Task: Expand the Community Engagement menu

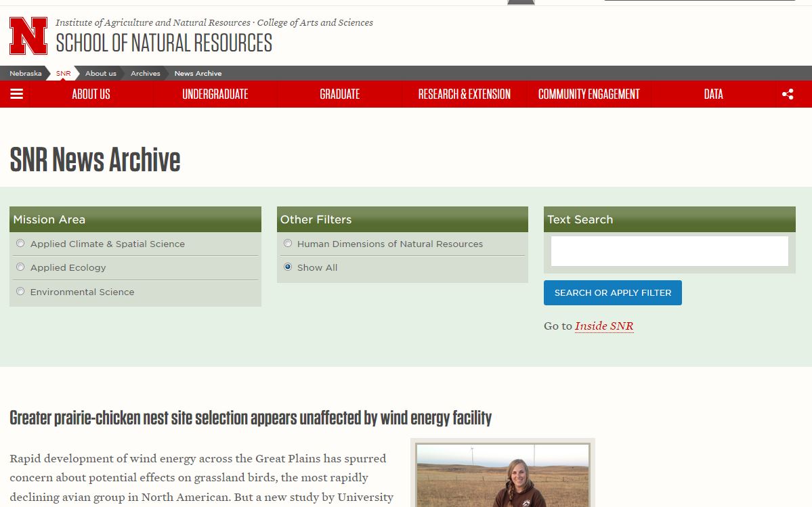Action: click(x=589, y=94)
